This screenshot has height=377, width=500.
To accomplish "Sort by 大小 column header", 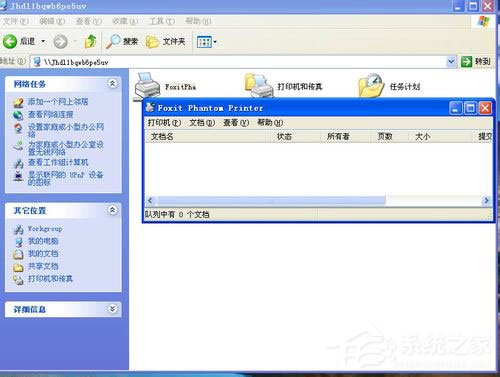I will [x=440, y=136].
